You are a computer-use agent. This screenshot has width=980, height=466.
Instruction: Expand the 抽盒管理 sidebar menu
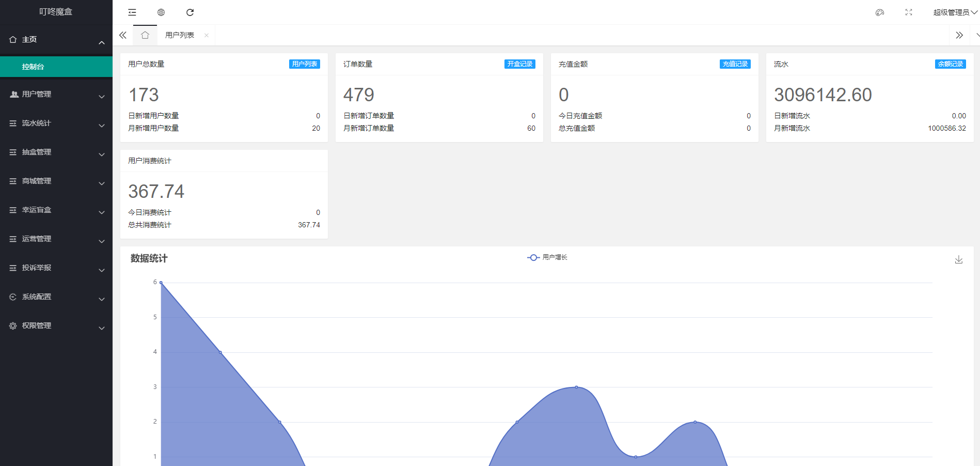56,152
